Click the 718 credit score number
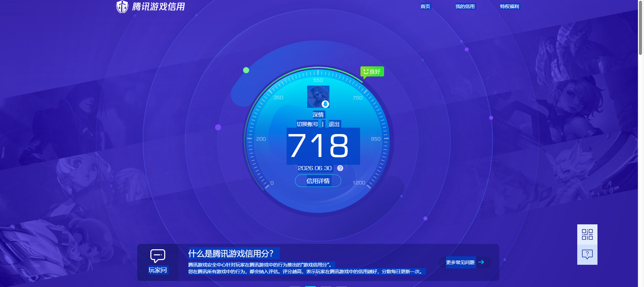The width and height of the screenshot is (644, 287). (319, 146)
